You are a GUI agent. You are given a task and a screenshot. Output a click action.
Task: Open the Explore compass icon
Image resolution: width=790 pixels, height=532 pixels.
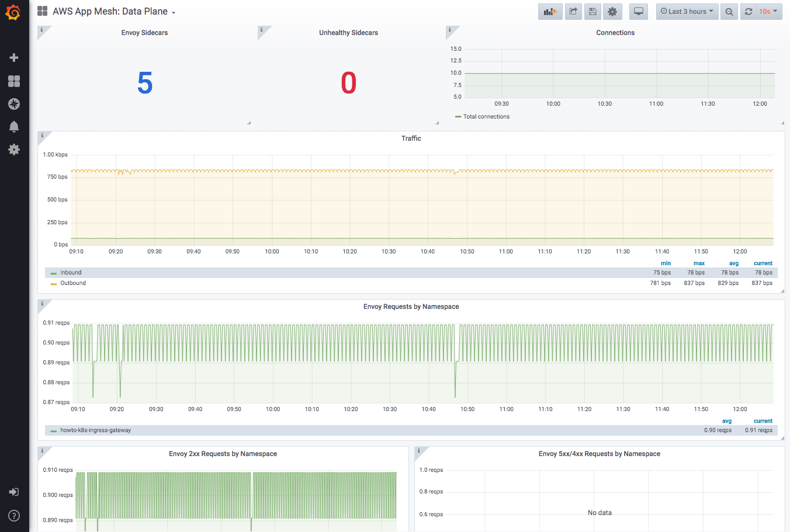coord(14,104)
